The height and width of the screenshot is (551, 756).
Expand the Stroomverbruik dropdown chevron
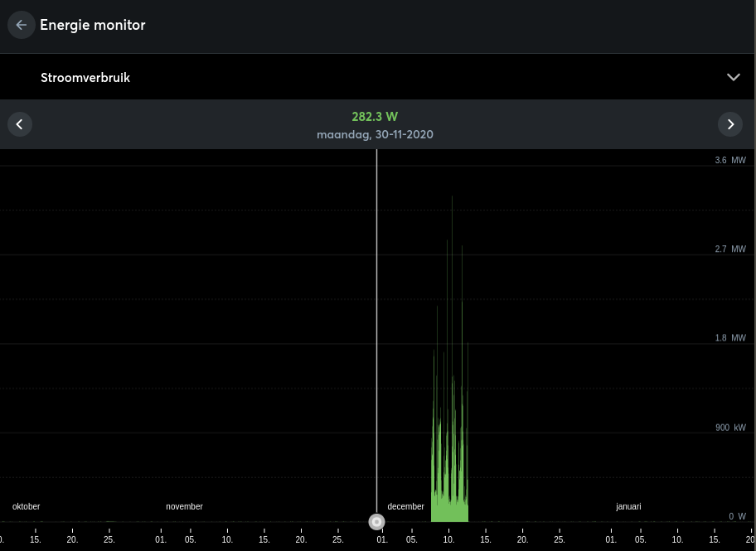click(734, 77)
